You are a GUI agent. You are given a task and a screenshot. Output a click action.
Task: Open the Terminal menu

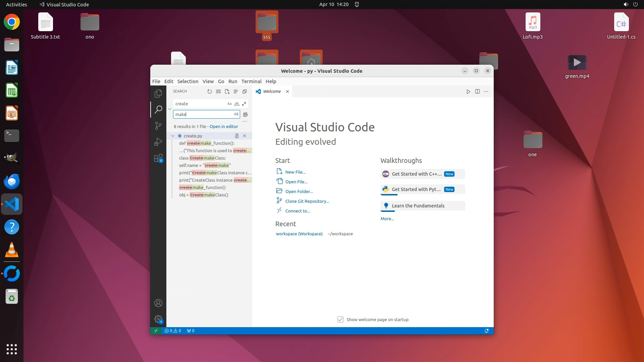click(251, 81)
